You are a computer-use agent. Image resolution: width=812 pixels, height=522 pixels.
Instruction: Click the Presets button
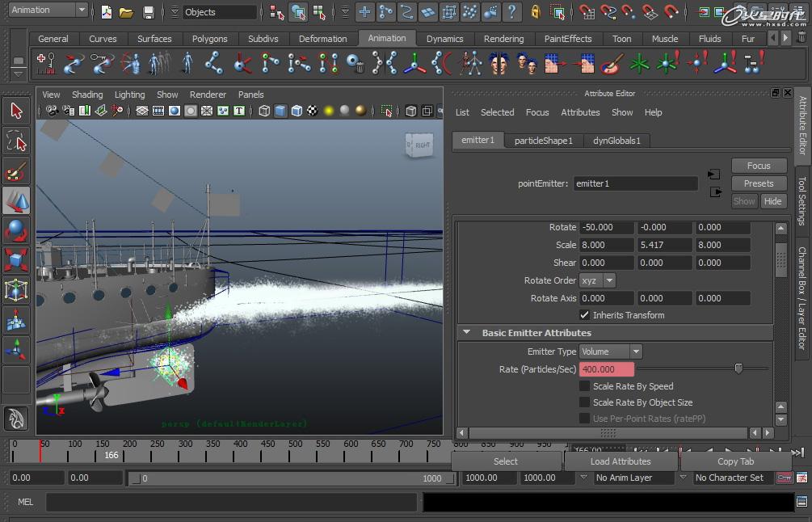coord(759,183)
